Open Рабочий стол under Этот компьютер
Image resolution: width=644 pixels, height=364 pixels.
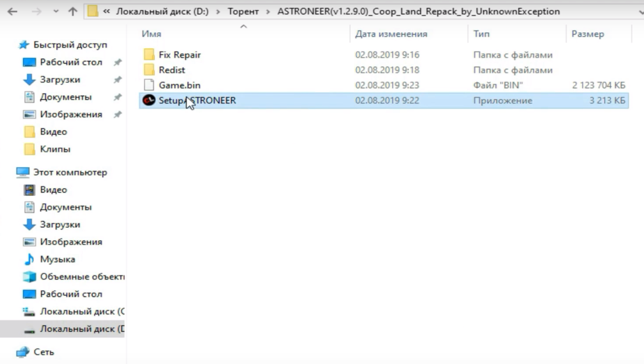coord(71,294)
